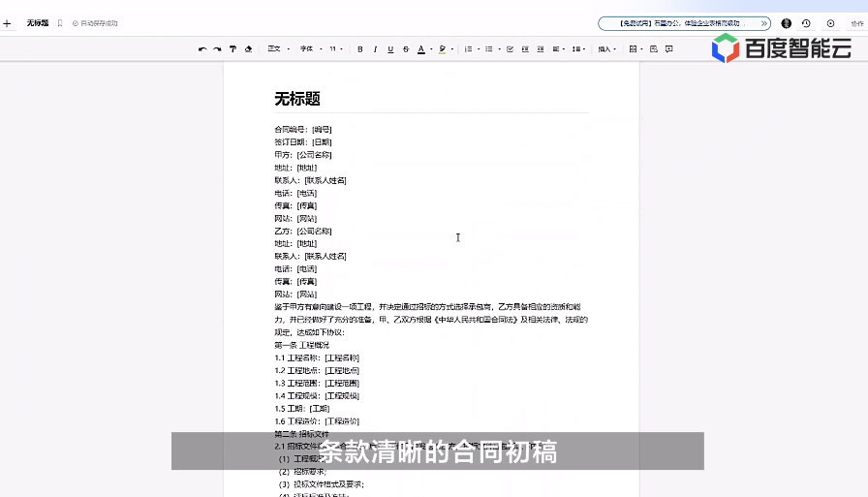
Task: Click the 1.1 工程名称 line
Action: (x=317, y=358)
